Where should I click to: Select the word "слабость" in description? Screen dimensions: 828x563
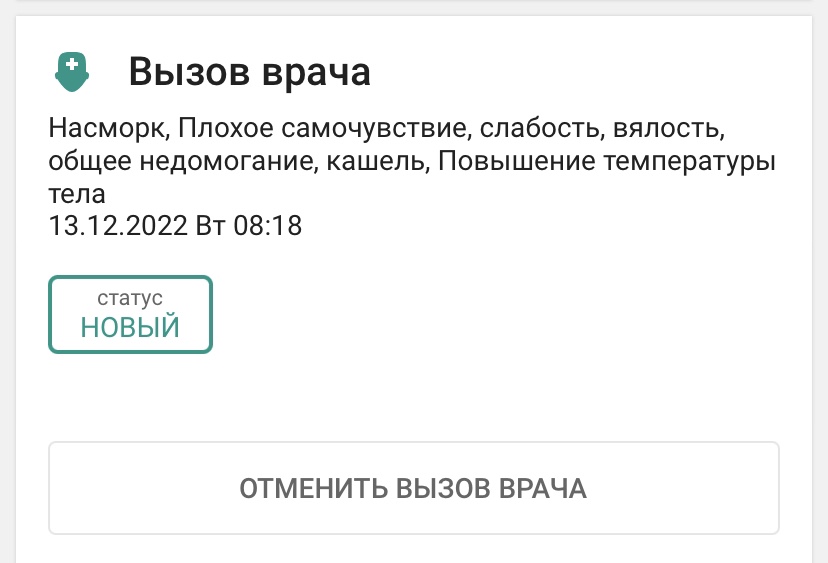click(540, 128)
